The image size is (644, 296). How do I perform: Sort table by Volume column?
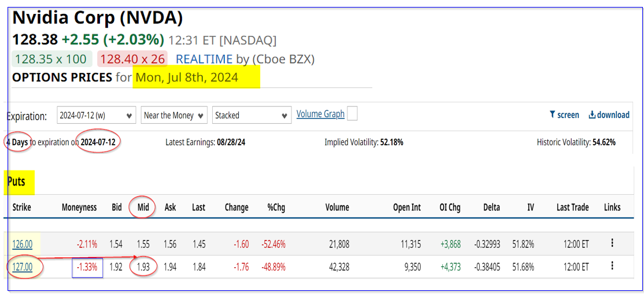(337, 207)
